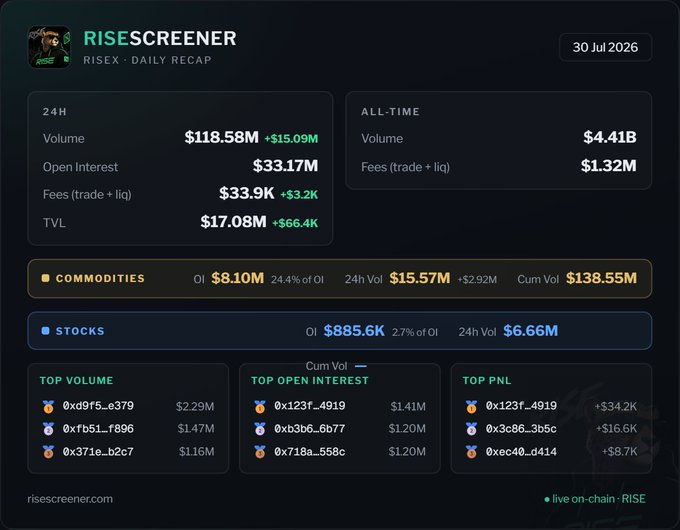680x530 pixels.
Task: Select the 24h Fees value $33.9K
Action: click(247, 193)
